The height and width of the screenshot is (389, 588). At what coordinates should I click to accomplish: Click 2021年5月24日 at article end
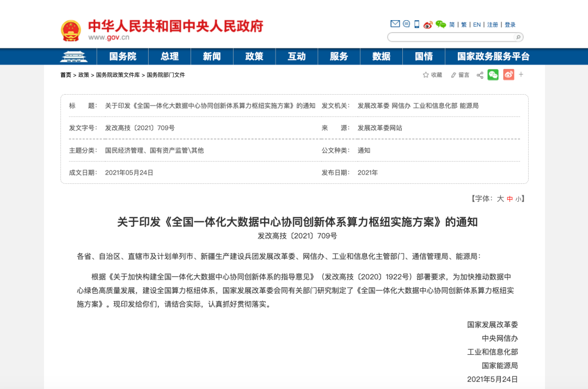pos(492,379)
